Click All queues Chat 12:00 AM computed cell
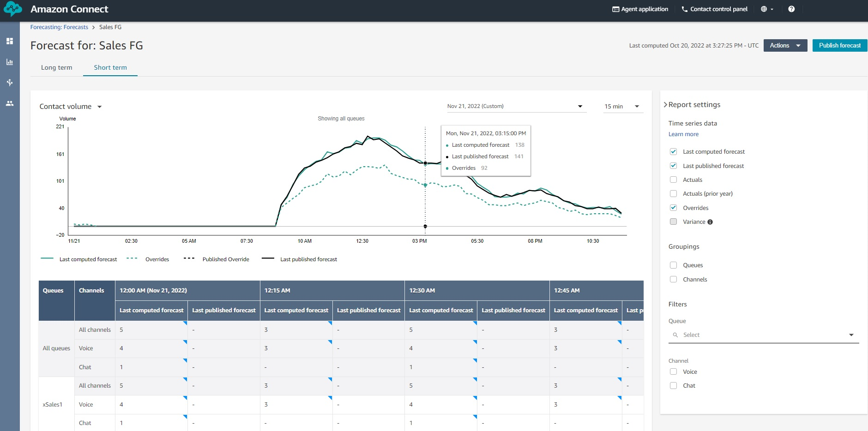This screenshot has width=868, height=431. (x=151, y=367)
